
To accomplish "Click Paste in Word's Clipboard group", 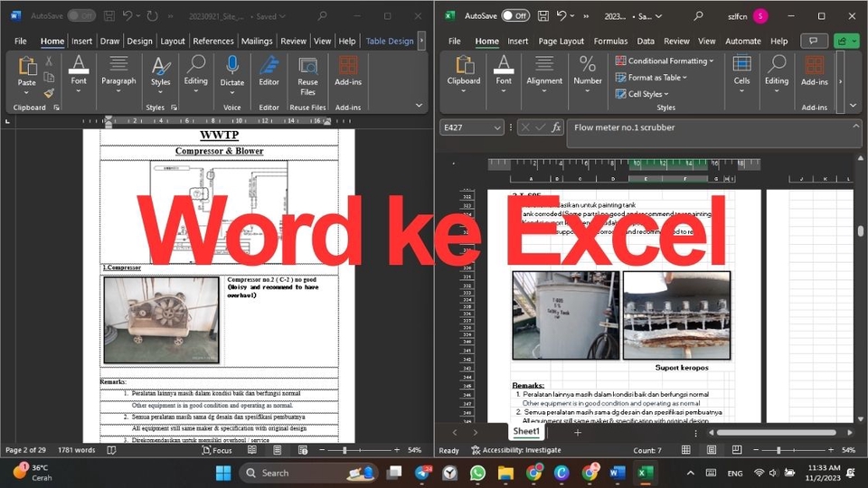I will pyautogui.click(x=26, y=72).
